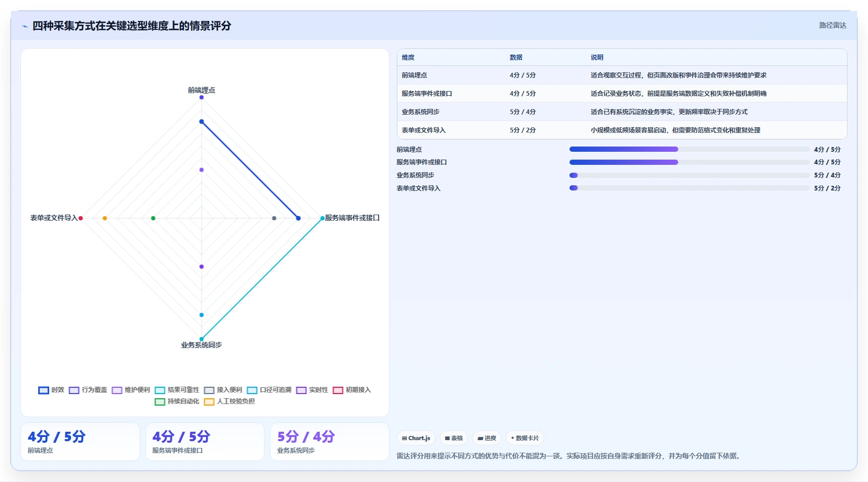The image size is (868, 482).
Task: Click description starting 适合已有系统沉淀
Action: point(669,112)
